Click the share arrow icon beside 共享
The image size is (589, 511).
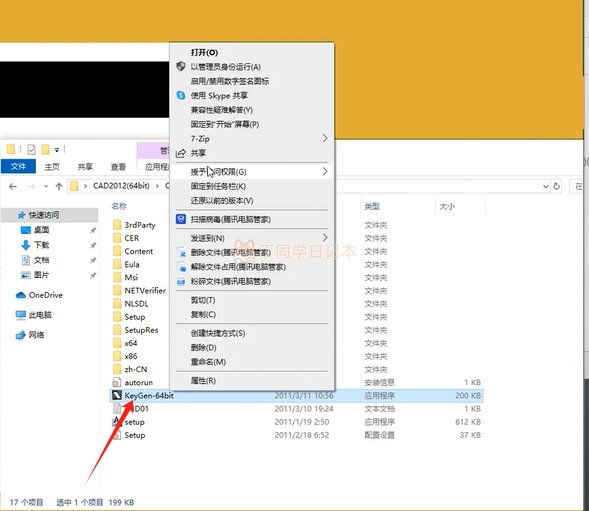click(x=181, y=153)
